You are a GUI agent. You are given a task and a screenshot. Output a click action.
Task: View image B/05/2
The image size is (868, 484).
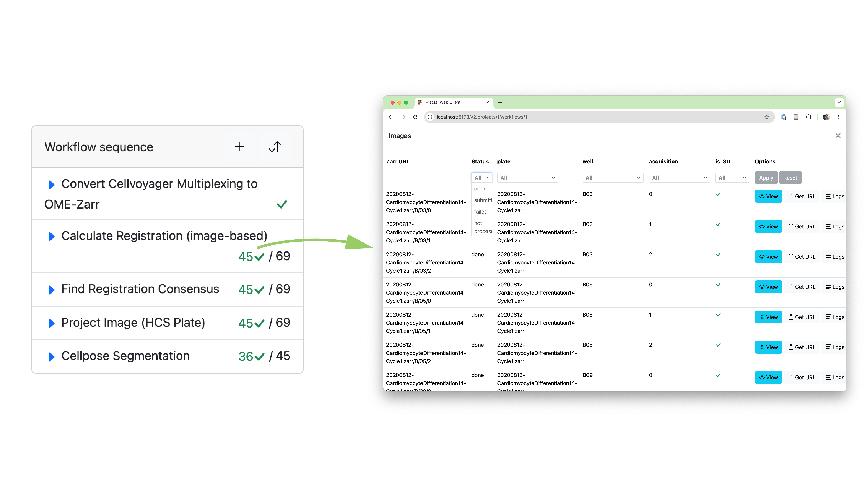pyautogui.click(x=768, y=347)
